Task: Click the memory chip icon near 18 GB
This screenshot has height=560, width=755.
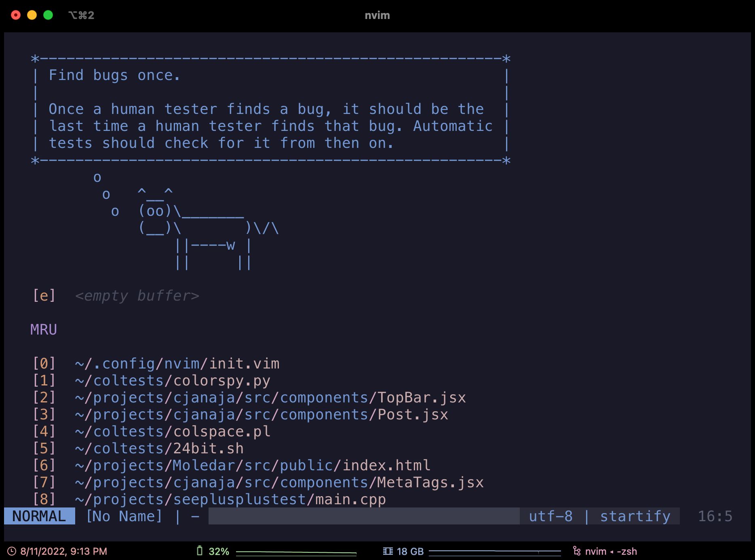Action: pos(388,550)
